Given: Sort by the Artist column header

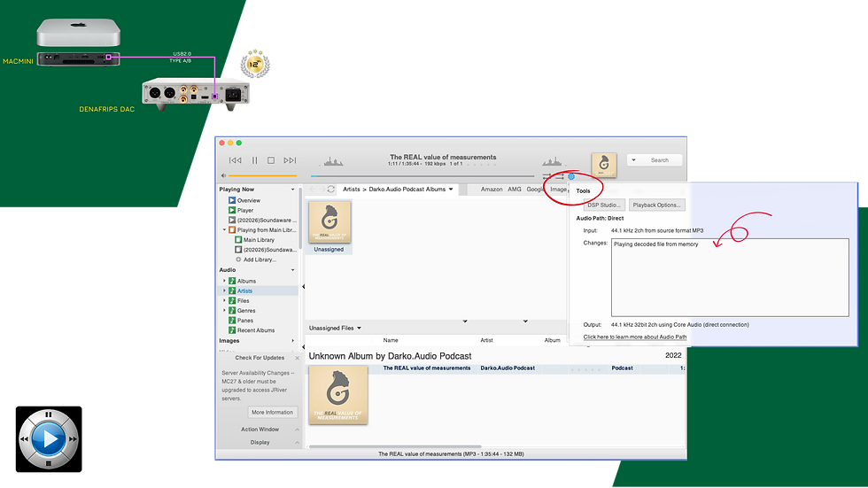Looking at the screenshot, I should click(x=486, y=341).
